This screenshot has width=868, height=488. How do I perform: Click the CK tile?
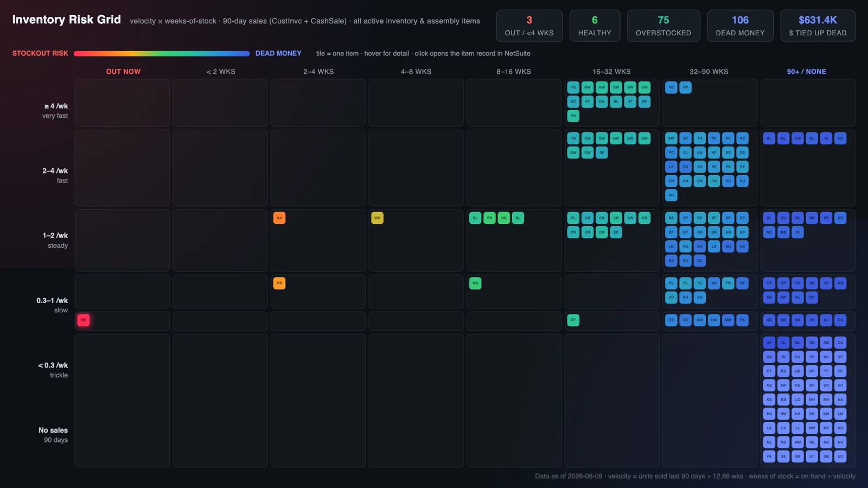click(x=742, y=246)
